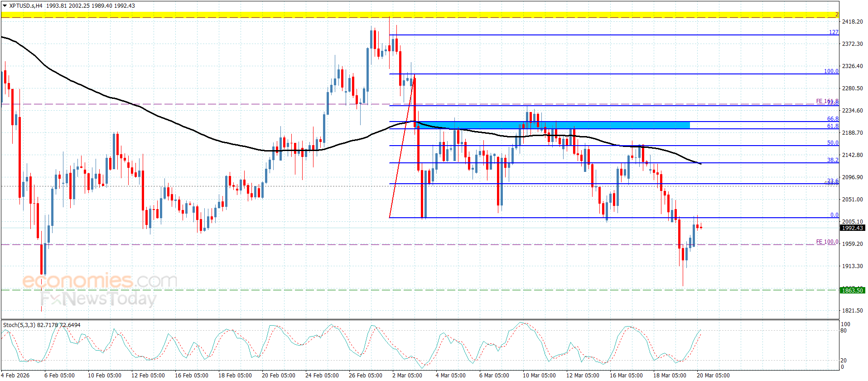Screen dimensions: 868x381
Task: Click the 2 Mar 05:00 time axis label
Action: pyautogui.click(x=407, y=375)
